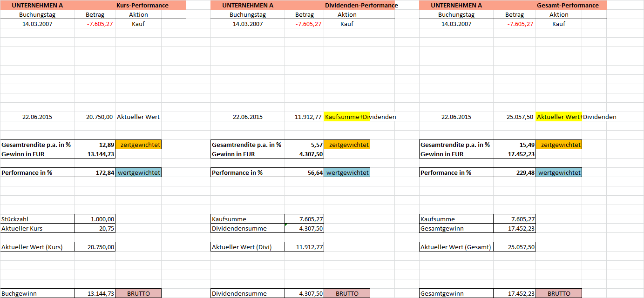
Task: Select Performance value 229,48
Action: point(515,172)
